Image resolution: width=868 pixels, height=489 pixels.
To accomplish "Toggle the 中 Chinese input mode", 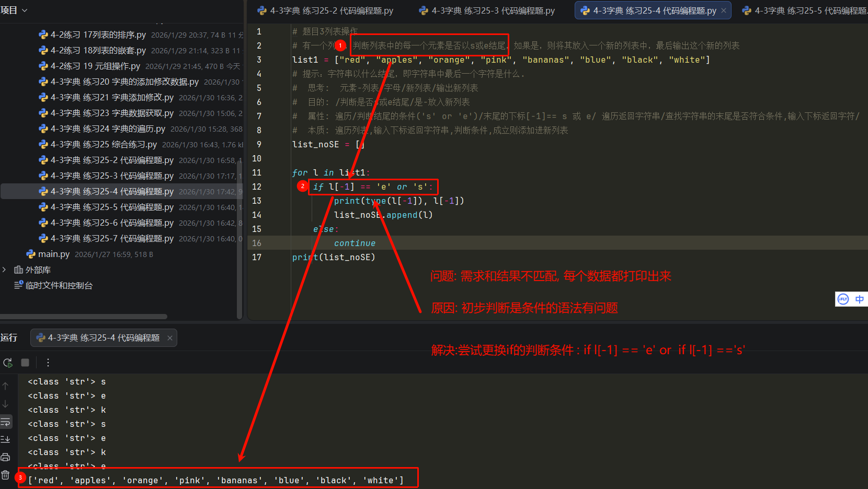I will pos(859,299).
